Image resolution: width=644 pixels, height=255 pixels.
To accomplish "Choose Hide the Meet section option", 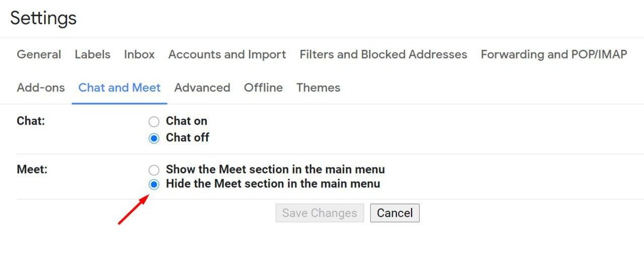I will (154, 184).
